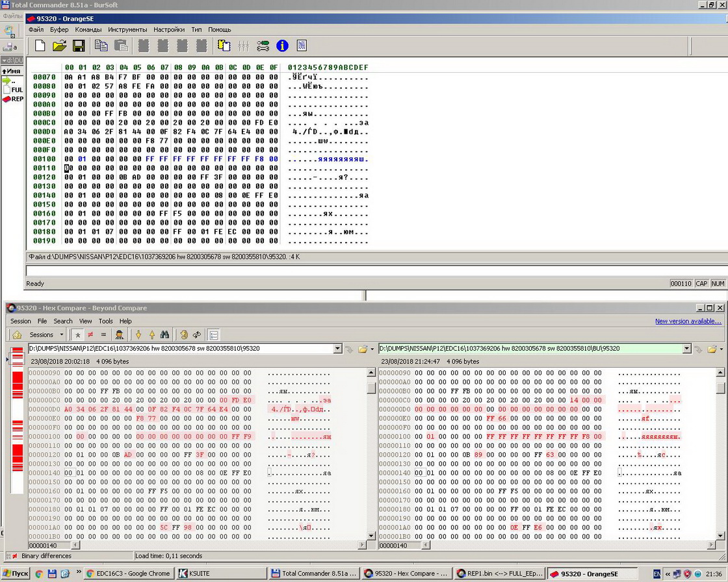
Task: Click the blue info icon in OrangeSE
Action: pos(282,45)
